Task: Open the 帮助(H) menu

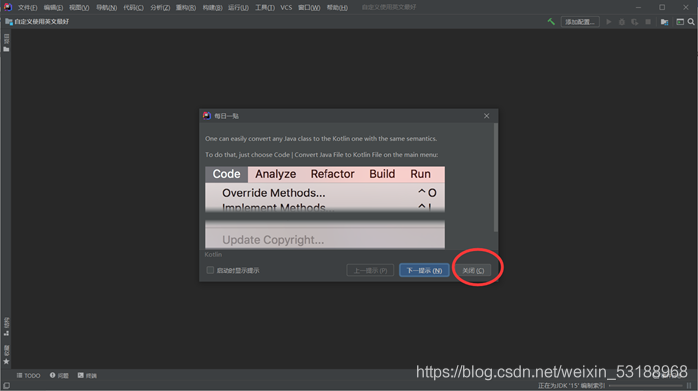Action: click(337, 8)
